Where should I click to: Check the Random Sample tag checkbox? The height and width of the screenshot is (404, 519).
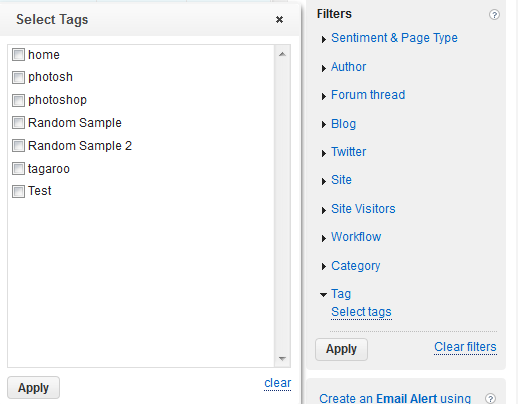pos(18,123)
